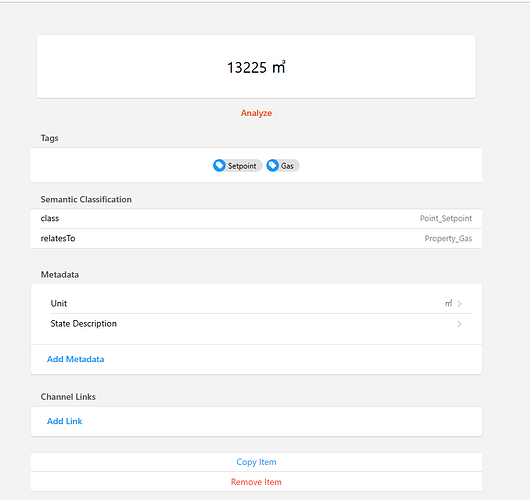Open the State Description metadata row label
Screen dimensions: 530x500
[x=83, y=324]
